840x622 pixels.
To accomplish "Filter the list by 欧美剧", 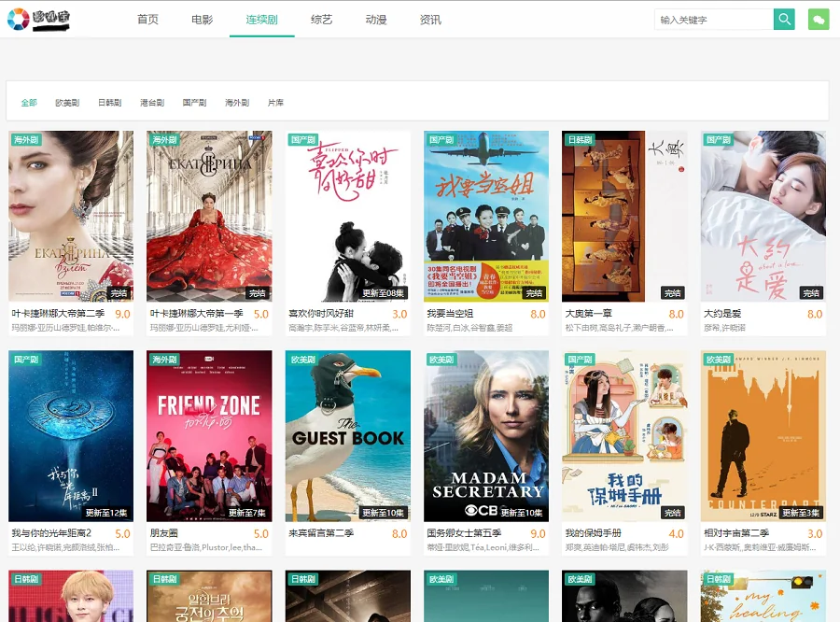I will (67, 103).
